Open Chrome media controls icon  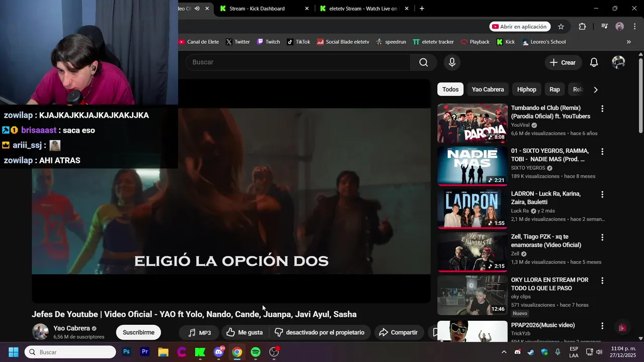tap(604, 27)
